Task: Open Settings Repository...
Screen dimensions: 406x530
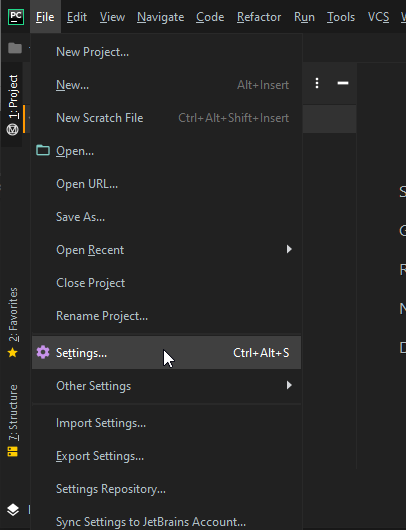Action: point(166,489)
